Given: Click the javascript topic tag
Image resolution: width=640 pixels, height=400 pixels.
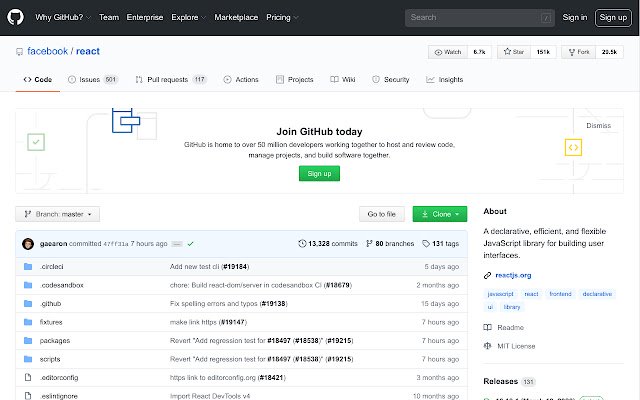Looking at the screenshot, I should pos(500,294).
